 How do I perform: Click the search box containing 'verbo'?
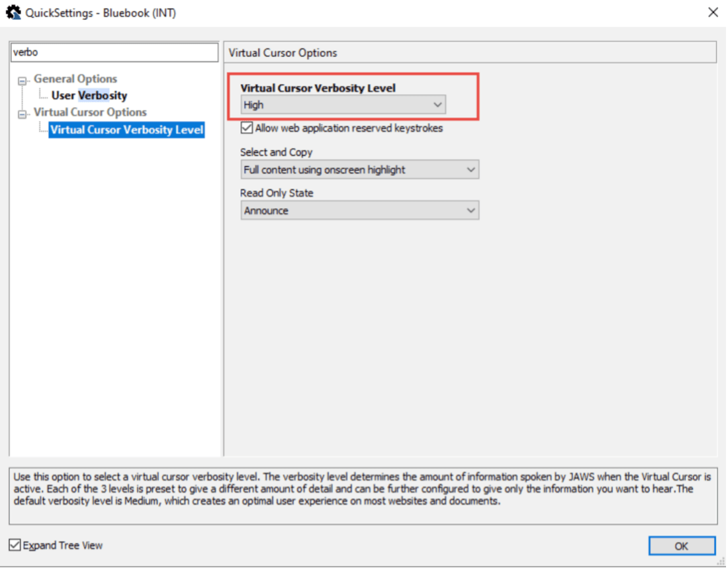tap(114, 52)
